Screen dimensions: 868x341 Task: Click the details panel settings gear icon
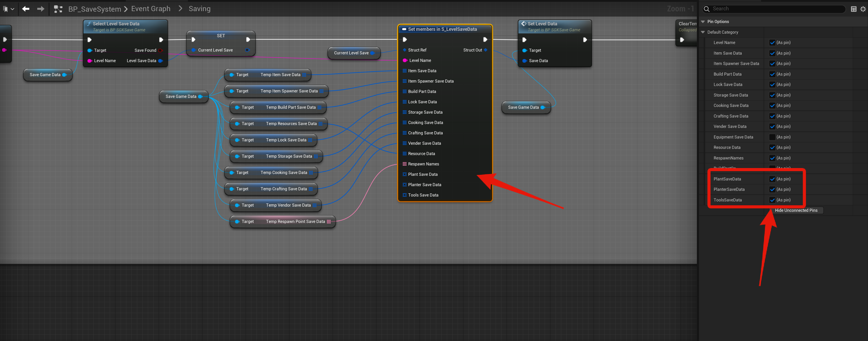863,9
